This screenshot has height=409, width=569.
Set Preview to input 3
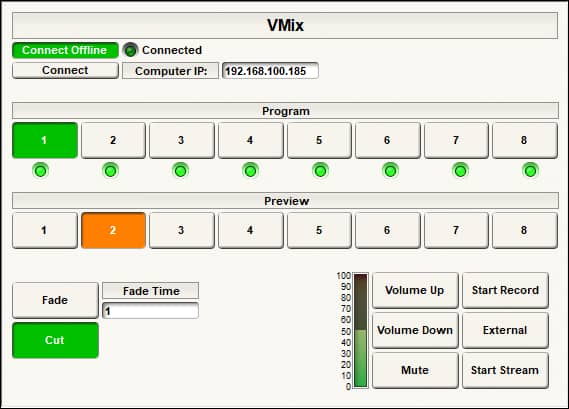(181, 230)
